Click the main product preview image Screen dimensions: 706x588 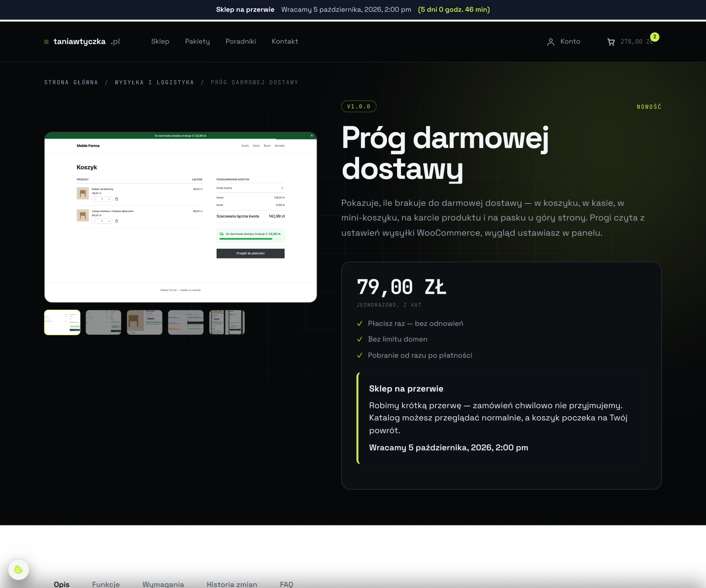tap(181, 217)
